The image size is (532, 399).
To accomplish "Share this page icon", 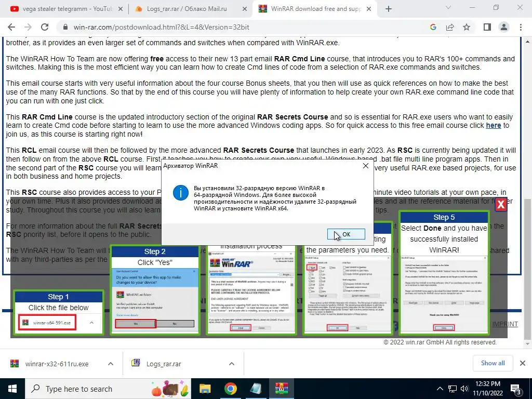I will [x=450, y=27].
